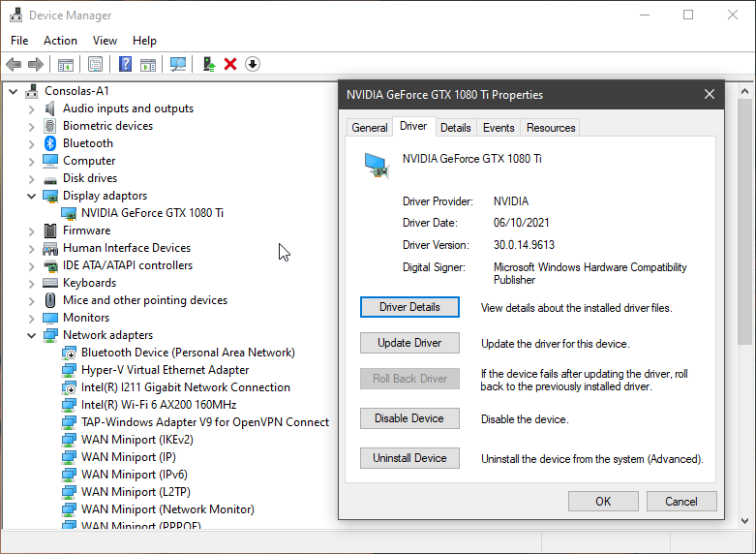Image resolution: width=756 pixels, height=554 pixels.
Task: Click the Keyboards category icon
Action: [x=50, y=283]
